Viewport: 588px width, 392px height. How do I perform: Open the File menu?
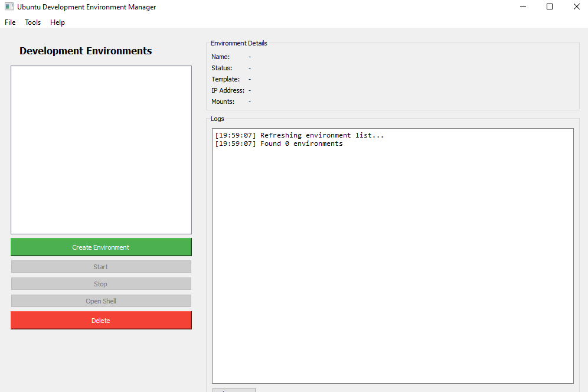point(10,22)
